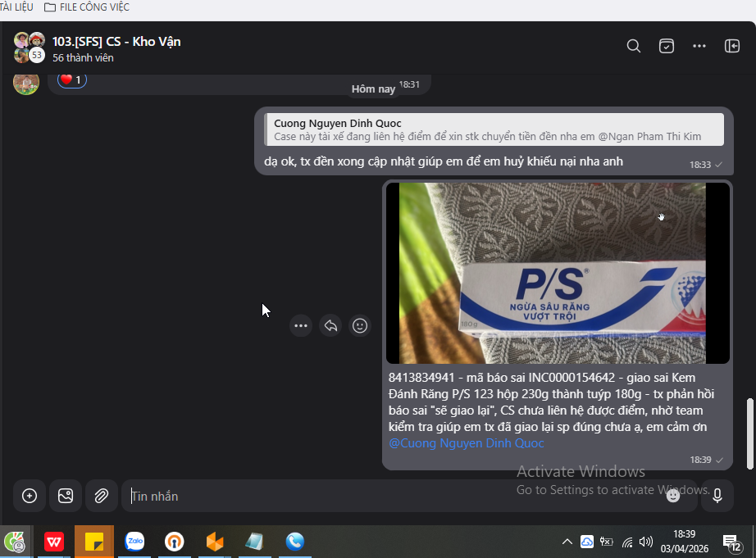Click the chat vertical scrollbar
The height and width of the screenshot is (558, 756).
(x=749, y=433)
